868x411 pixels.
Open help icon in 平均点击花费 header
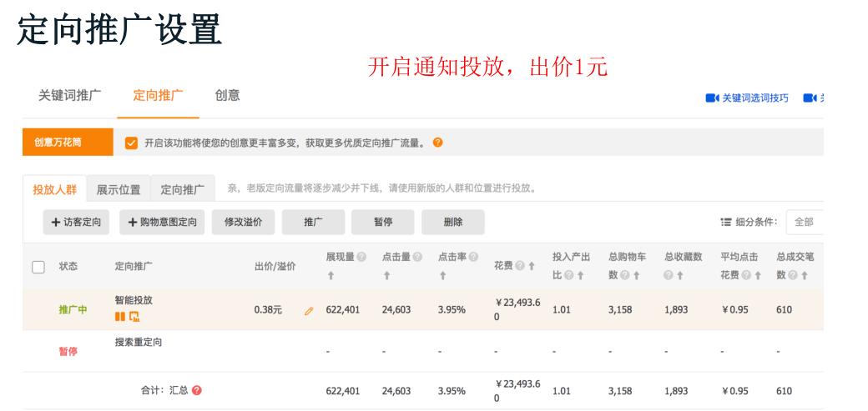746,275
